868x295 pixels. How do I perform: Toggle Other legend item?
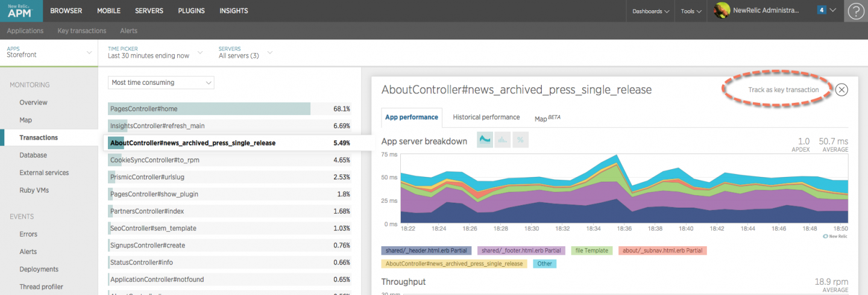coord(545,264)
